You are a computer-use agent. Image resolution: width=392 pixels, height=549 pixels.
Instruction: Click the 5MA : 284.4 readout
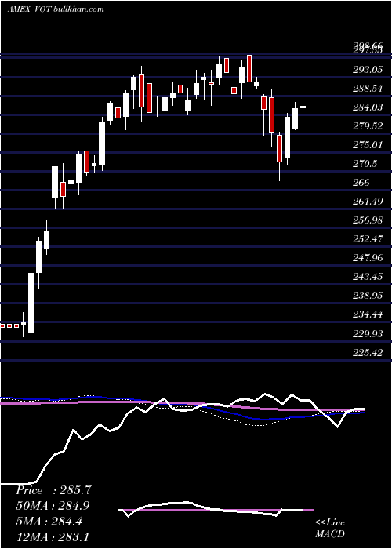pyautogui.click(x=49, y=522)
